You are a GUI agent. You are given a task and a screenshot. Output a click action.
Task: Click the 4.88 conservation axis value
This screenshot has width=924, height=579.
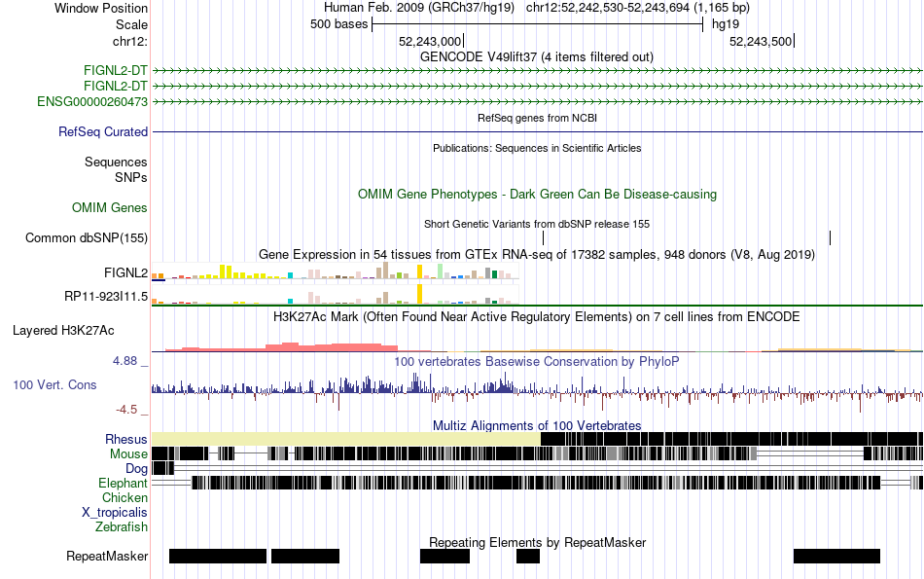pyautogui.click(x=124, y=361)
